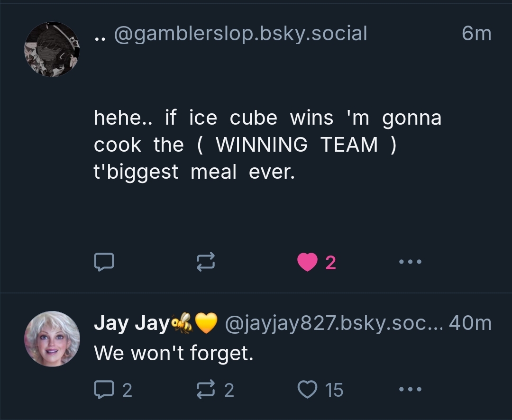Open the @gamblerslop.bsky.social handle link

241,34
